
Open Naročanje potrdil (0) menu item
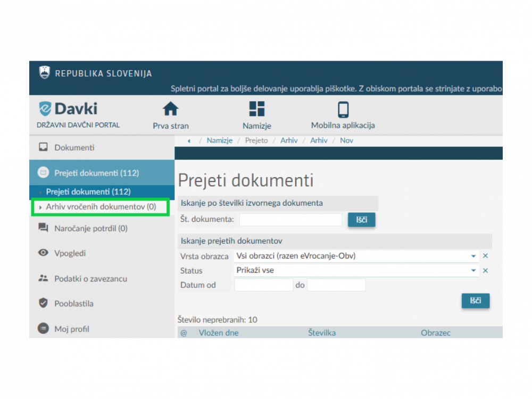click(x=91, y=228)
